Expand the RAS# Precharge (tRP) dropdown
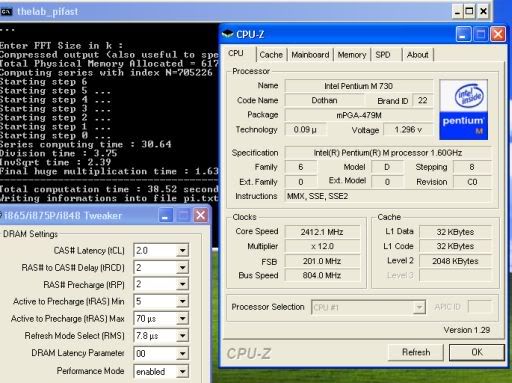 [182, 284]
